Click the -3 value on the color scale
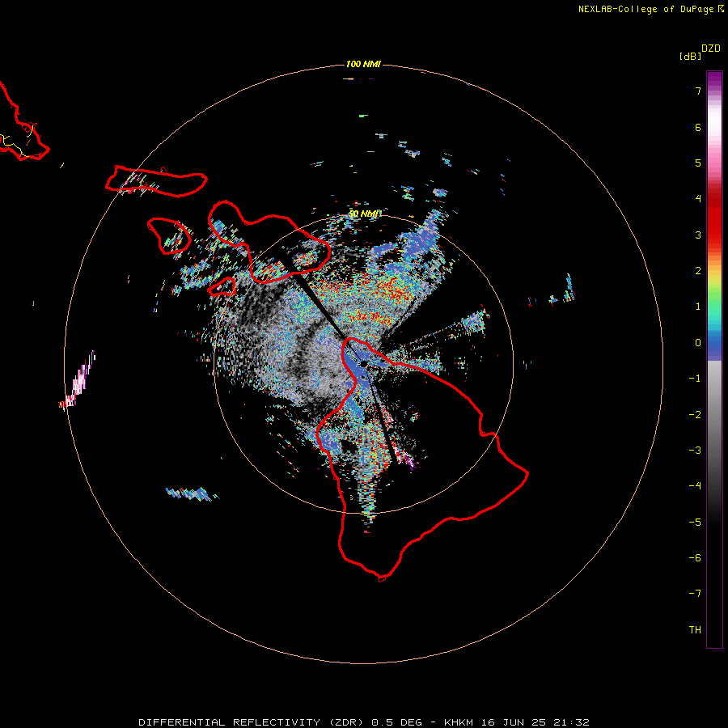Screen dimensions: 728x728 (695, 451)
